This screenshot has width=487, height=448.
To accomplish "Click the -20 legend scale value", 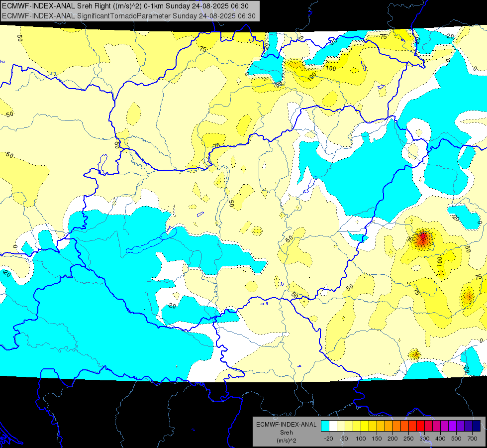I will pos(329,439).
